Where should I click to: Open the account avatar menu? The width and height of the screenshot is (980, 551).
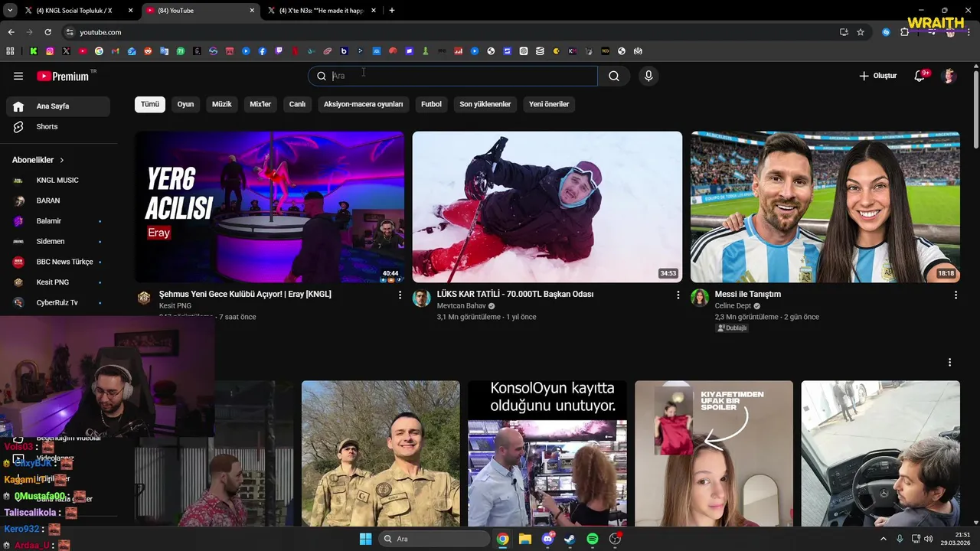(949, 76)
